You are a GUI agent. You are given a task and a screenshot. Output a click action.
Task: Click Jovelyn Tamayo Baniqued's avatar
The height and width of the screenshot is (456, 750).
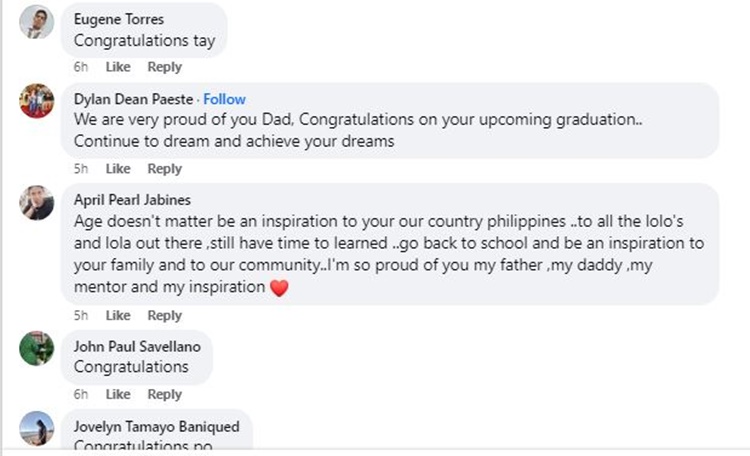pos(37,428)
